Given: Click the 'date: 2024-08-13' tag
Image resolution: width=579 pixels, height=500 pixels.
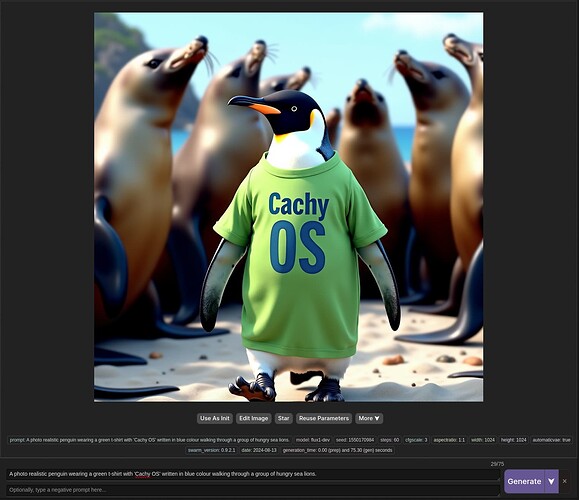Looking at the screenshot, I should pyautogui.click(x=259, y=451).
